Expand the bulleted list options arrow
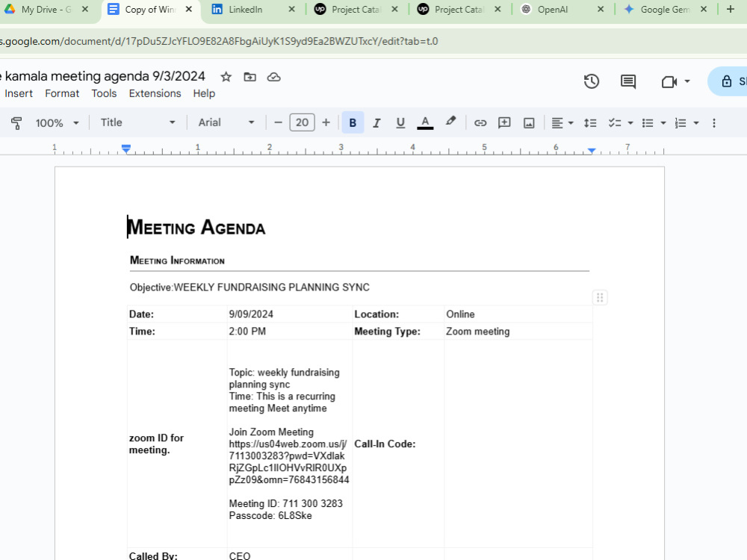The width and height of the screenshot is (747, 560). [x=663, y=123]
